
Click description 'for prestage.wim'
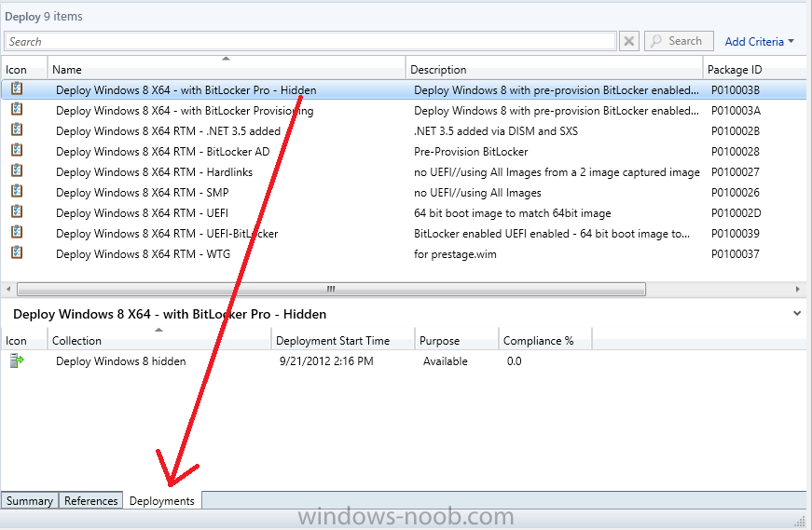pos(455,254)
